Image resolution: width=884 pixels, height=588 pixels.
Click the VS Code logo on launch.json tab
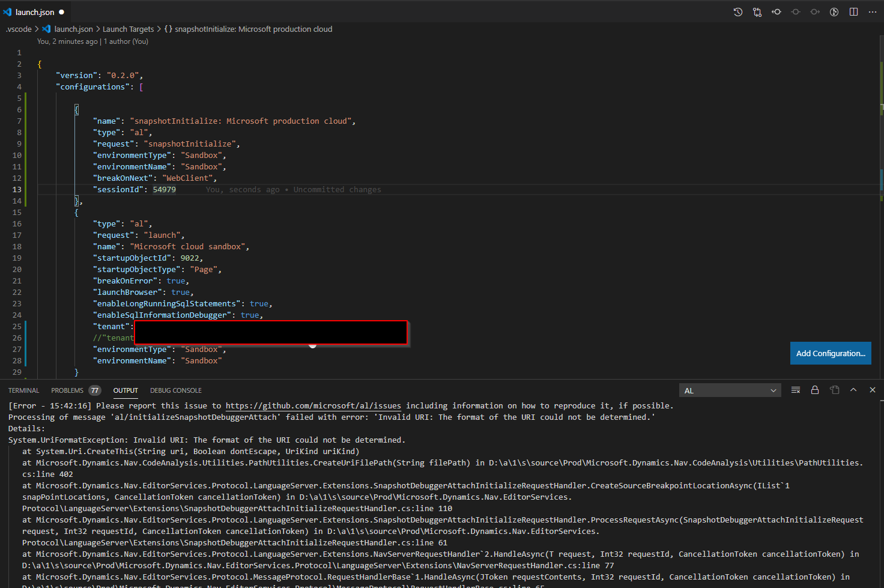pos(7,11)
